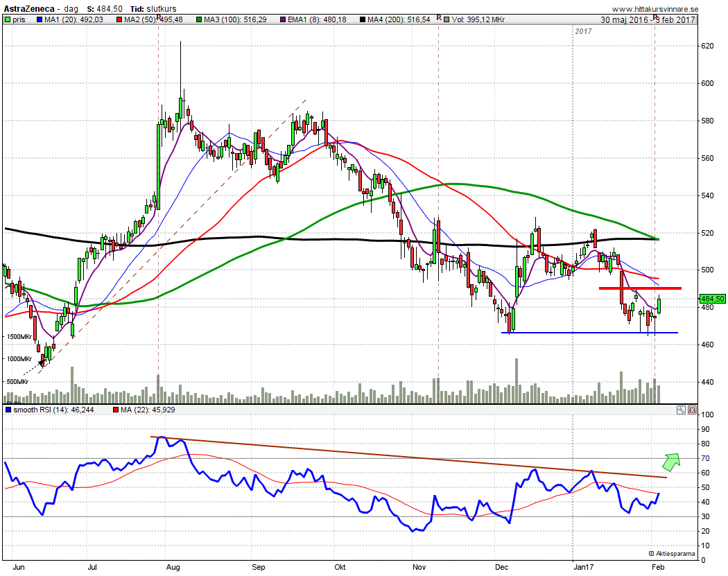Select the green MA3 (100) legend swatch
This screenshot has height=576, width=728.
[x=199, y=19]
